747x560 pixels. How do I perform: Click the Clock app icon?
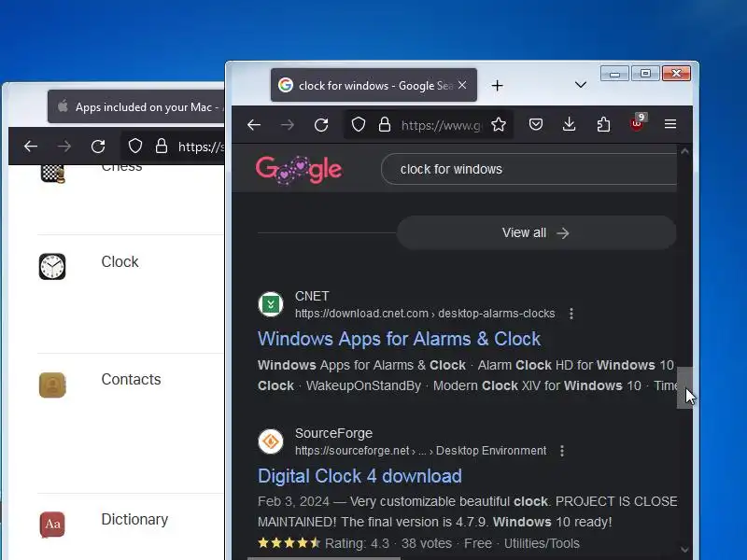pos(52,267)
